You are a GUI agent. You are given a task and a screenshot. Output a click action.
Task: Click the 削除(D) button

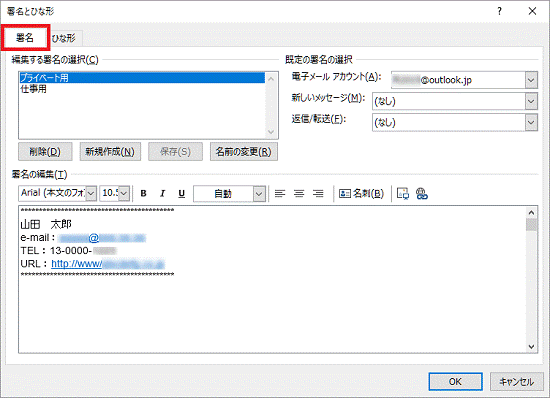[45, 151]
